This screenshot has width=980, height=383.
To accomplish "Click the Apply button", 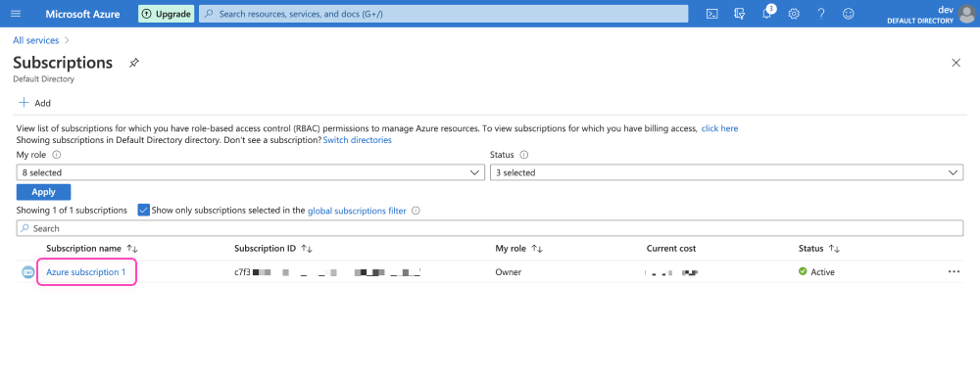I will point(44,192).
